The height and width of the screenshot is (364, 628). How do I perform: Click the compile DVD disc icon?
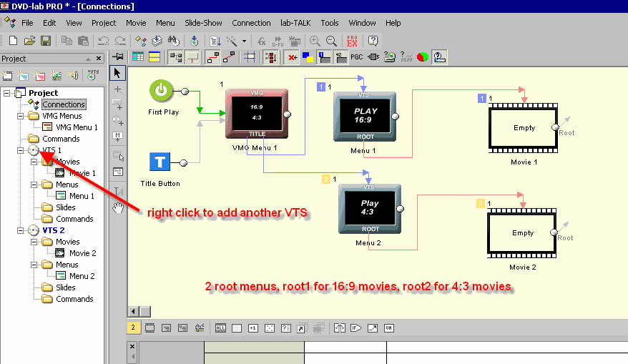(194, 41)
